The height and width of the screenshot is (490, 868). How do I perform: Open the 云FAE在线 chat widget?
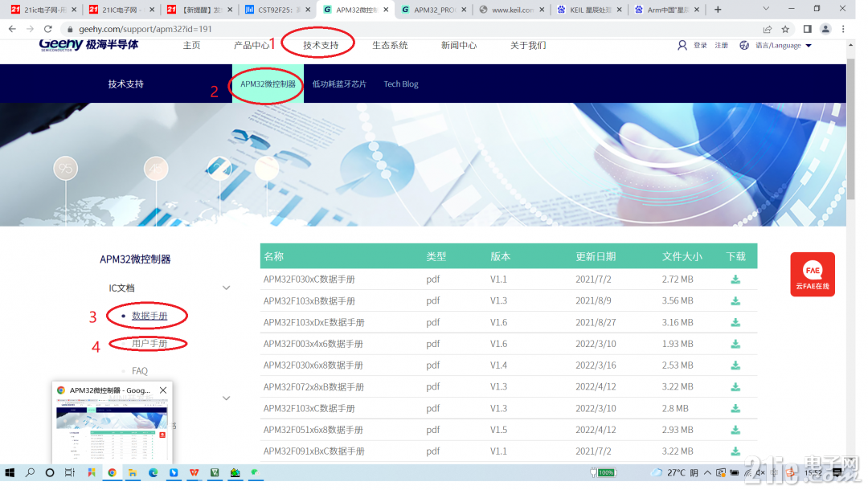pos(812,274)
